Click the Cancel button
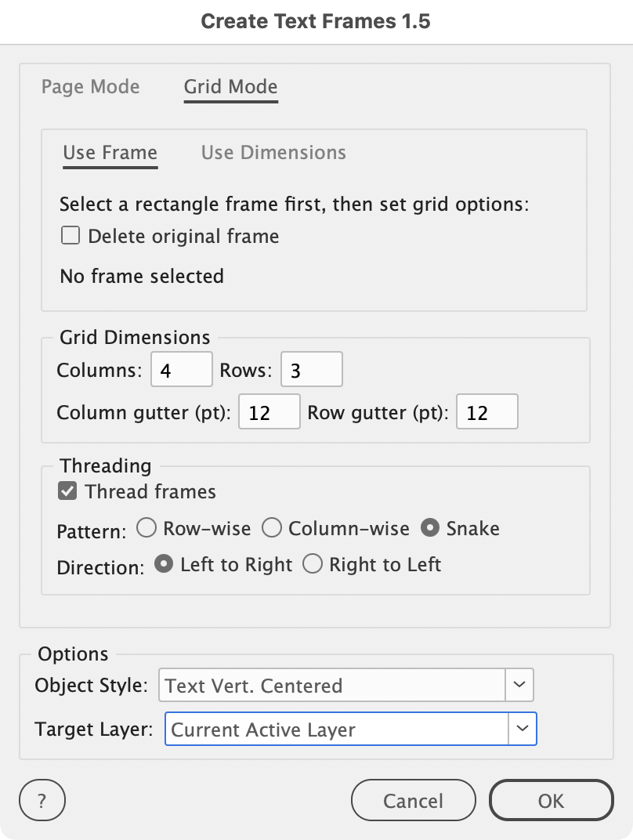633x840 pixels. tap(414, 800)
